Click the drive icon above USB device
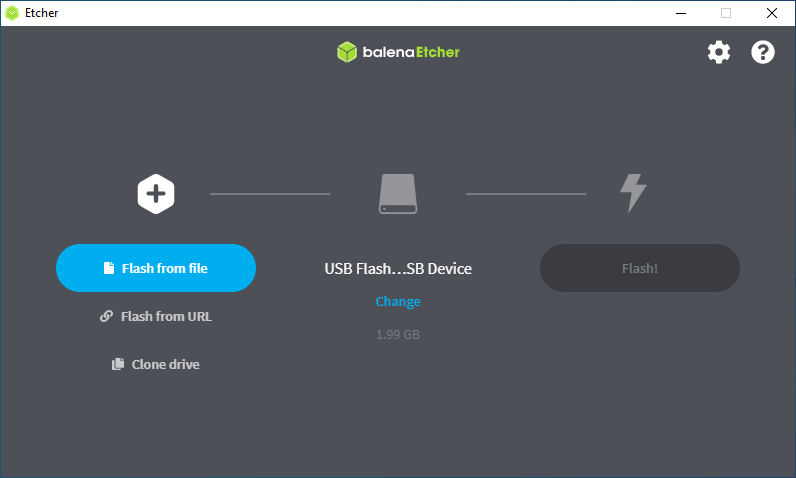Screen dimensions: 796x478 pyautogui.click(x=398, y=194)
